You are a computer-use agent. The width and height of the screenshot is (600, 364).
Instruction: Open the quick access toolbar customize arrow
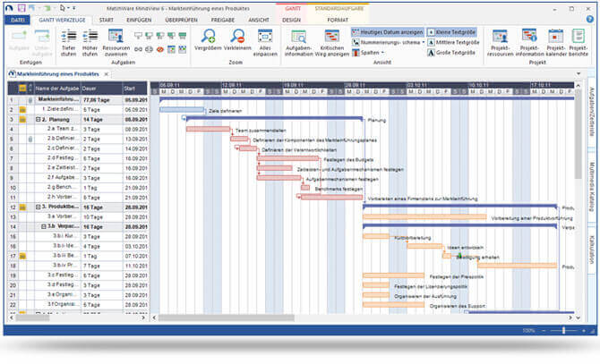coord(73,8)
